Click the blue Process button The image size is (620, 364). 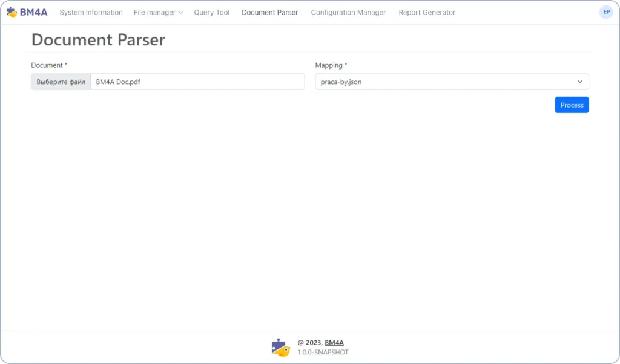tap(572, 105)
